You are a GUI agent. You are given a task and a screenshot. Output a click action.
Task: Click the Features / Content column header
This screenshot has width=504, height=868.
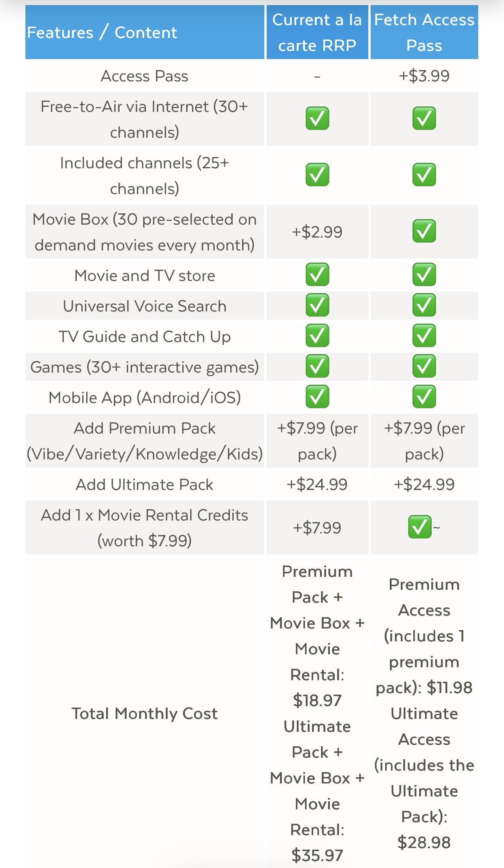(x=102, y=32)
